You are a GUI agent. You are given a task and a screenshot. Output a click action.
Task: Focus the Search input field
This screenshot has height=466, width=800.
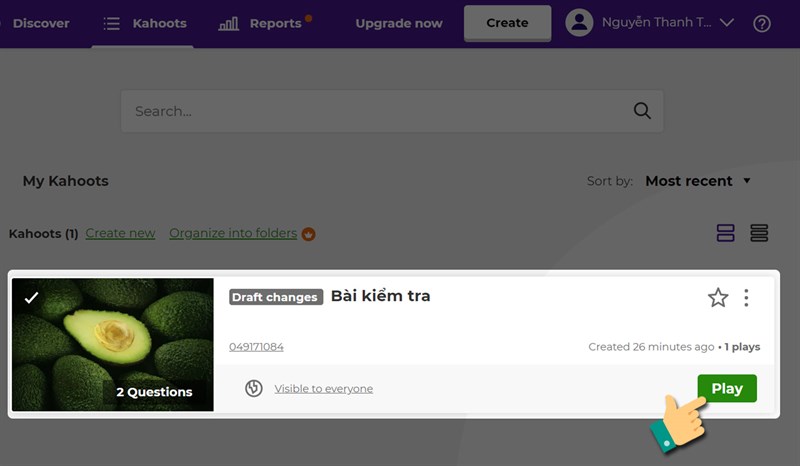coord(392,111)
